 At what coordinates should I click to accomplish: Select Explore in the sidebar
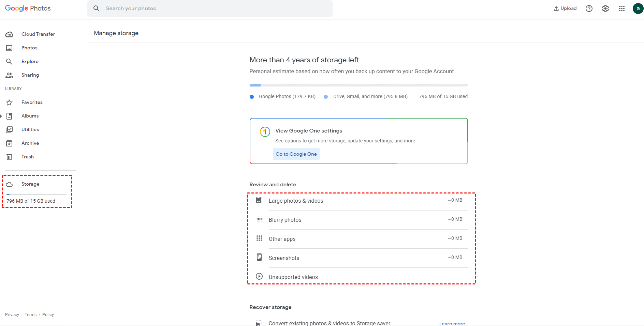pos(30,61)
